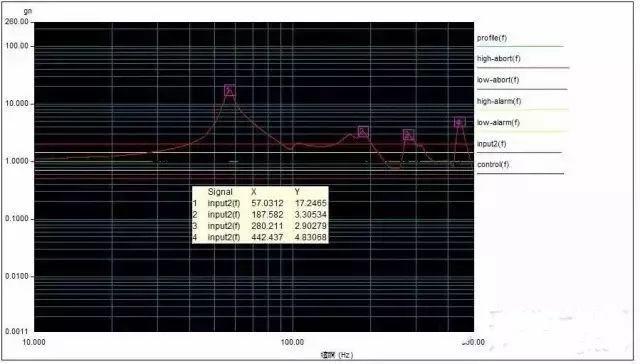Select marker 4 at the 442 Hz peak
This screenshot has height=364, width=640.
460,122
